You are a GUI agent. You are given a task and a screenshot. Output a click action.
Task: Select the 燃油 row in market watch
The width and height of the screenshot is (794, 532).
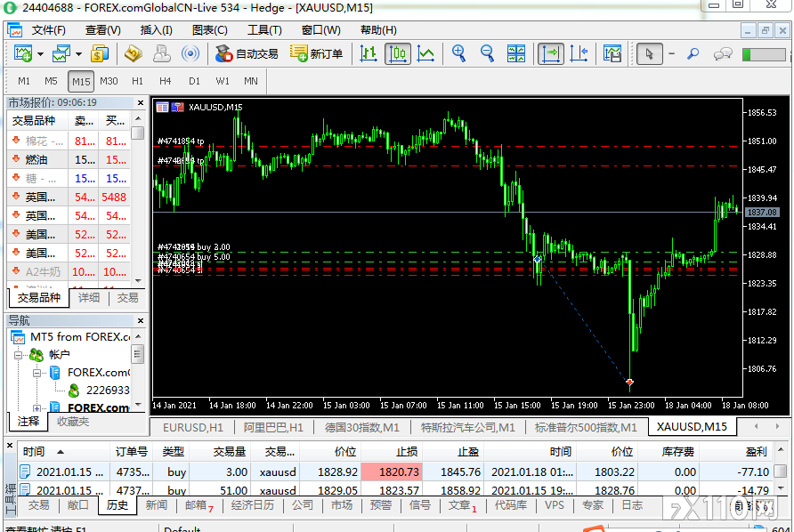tap(69, 160)
